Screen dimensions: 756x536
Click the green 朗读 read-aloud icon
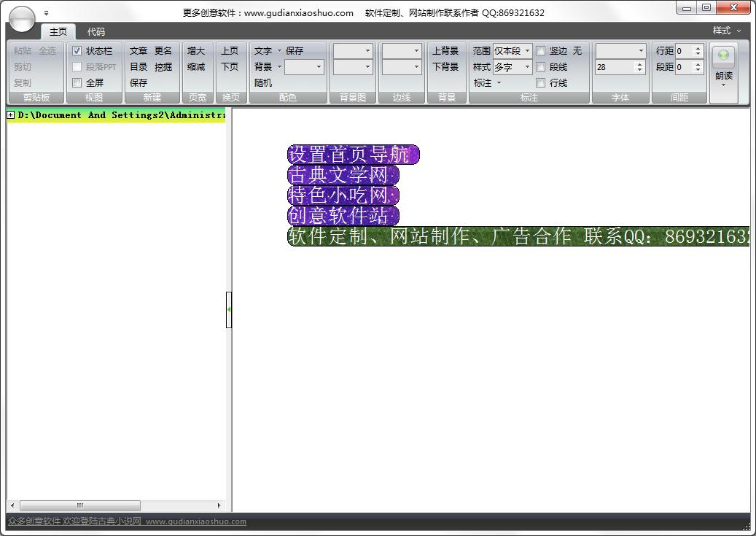[723, 56]
